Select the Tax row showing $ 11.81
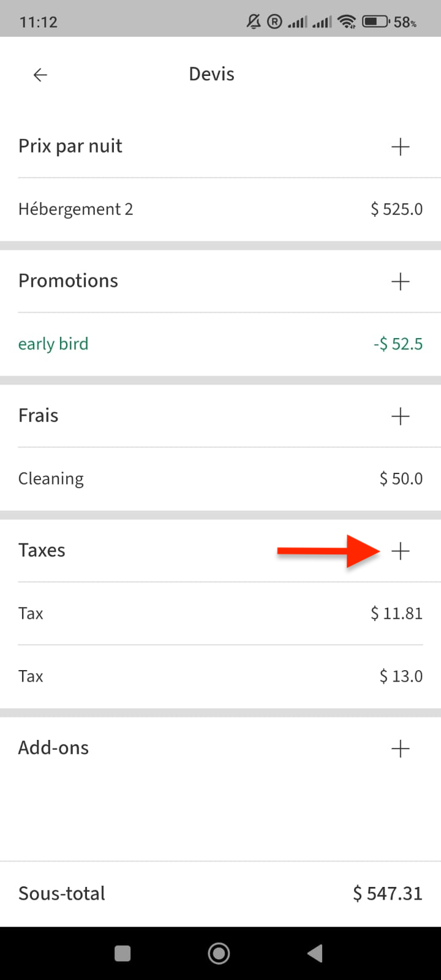441x980 pixels. 221,614
